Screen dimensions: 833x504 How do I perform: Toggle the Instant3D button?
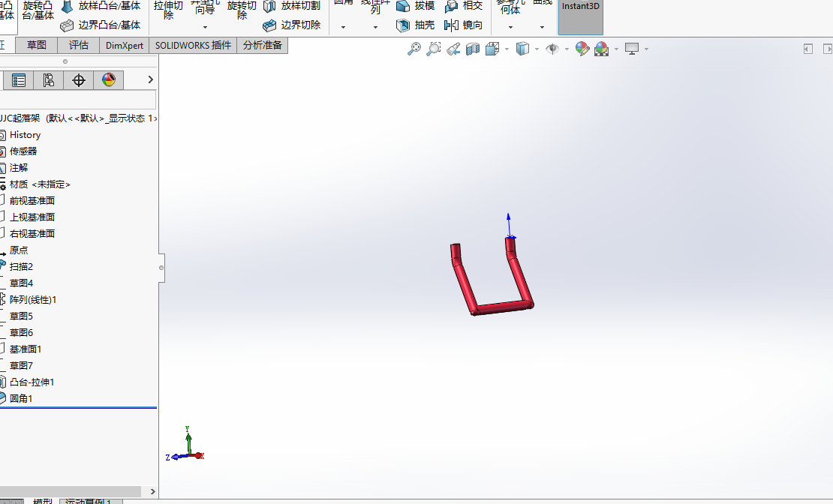[x=581, y=17]
